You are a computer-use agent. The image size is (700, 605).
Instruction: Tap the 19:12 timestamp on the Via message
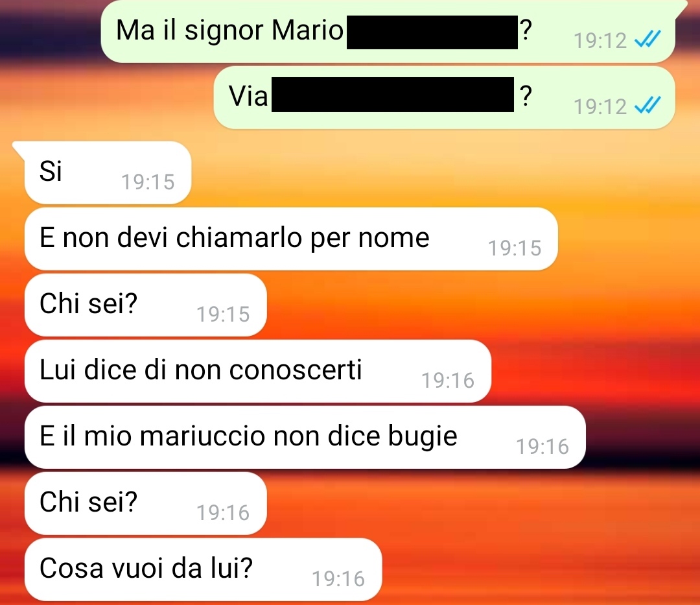pos(600,107)
